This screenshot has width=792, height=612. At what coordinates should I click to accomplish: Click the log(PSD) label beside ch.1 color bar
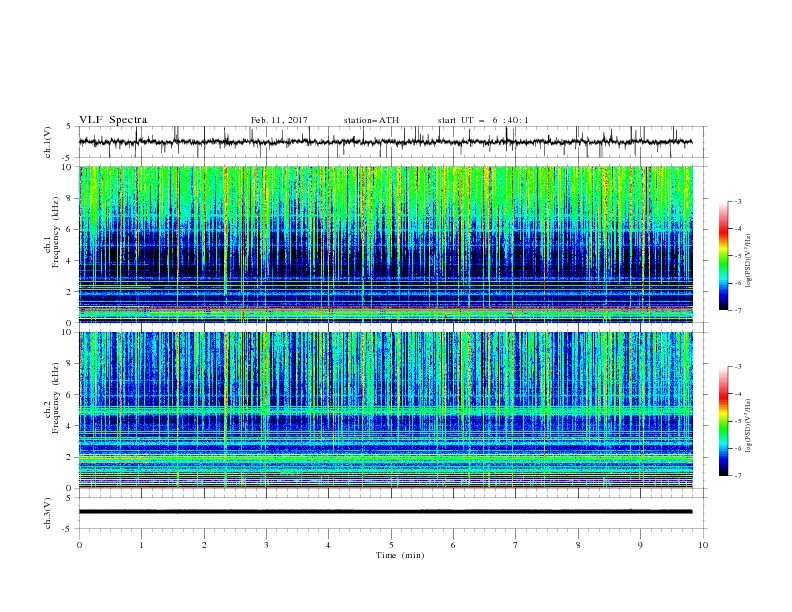point(748,261)
